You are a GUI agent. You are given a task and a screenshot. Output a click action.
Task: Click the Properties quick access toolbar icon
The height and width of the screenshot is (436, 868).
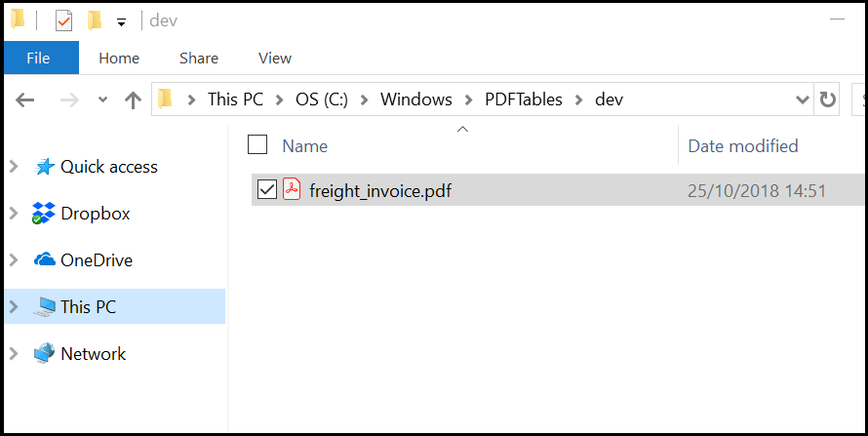pos(63,20)
